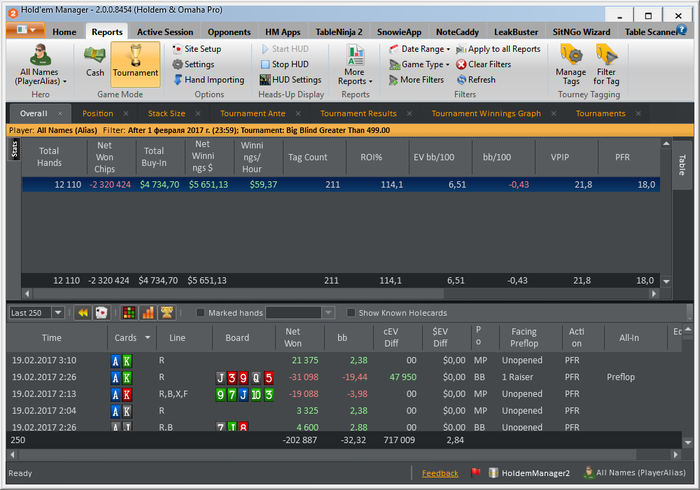Select the hand with R,B,X,F line
This screenshot has width=700, height=490.
(344, 394)
